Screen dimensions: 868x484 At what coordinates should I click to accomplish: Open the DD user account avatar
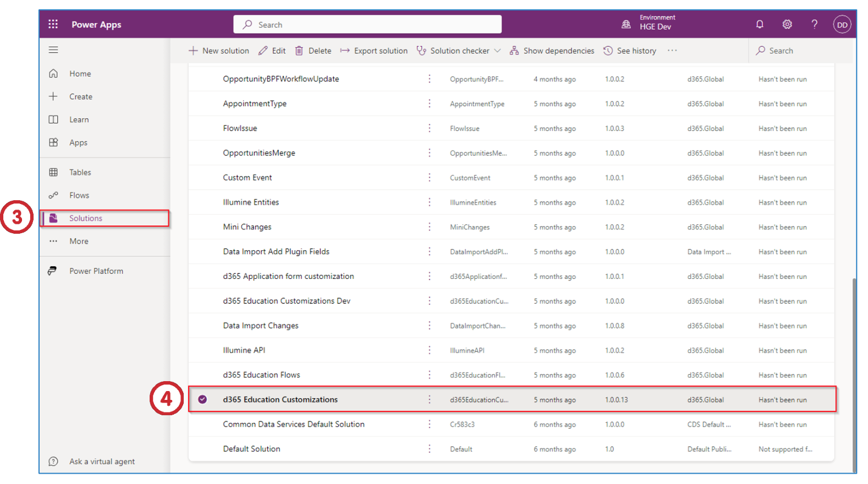pyautogui.click(x=842, y=25)
